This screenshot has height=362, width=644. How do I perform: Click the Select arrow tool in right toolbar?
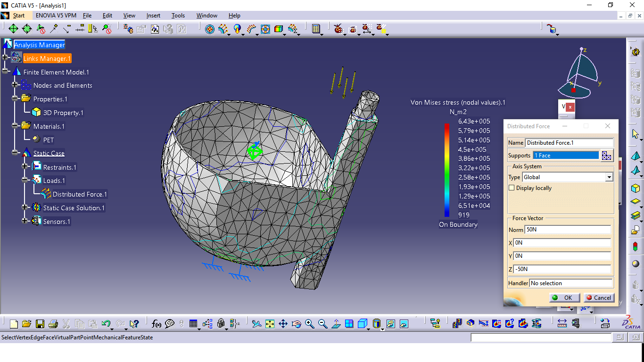(x=636, y=134)
